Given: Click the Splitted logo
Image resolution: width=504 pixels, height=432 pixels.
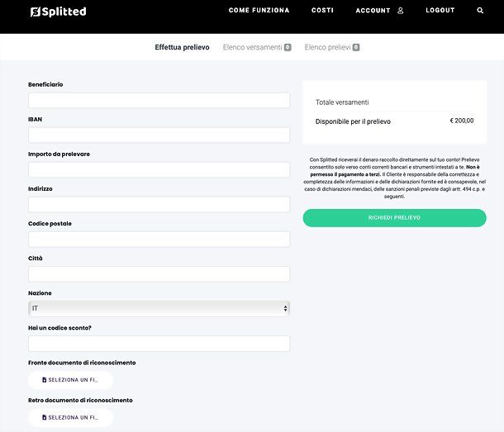Looking at the screenshot, I should (x=58, y=12).
